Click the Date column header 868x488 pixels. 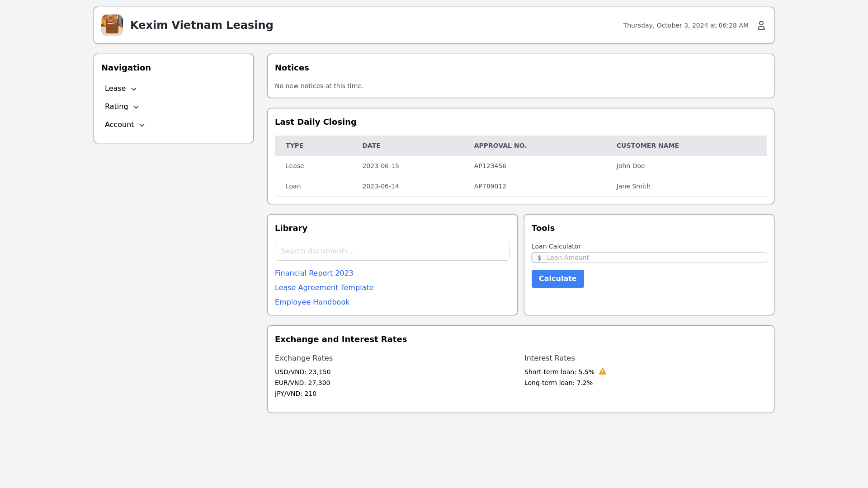click(x=371, y=145)
